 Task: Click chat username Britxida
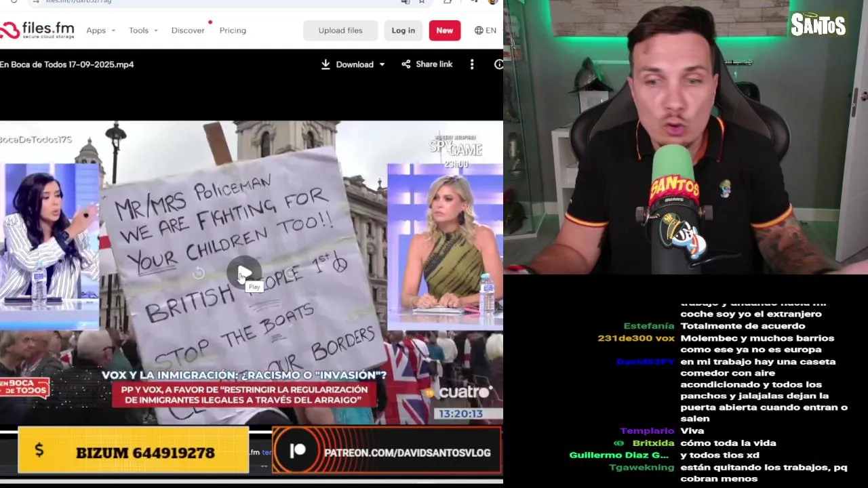pyautogui.click(x=654, y=443)
